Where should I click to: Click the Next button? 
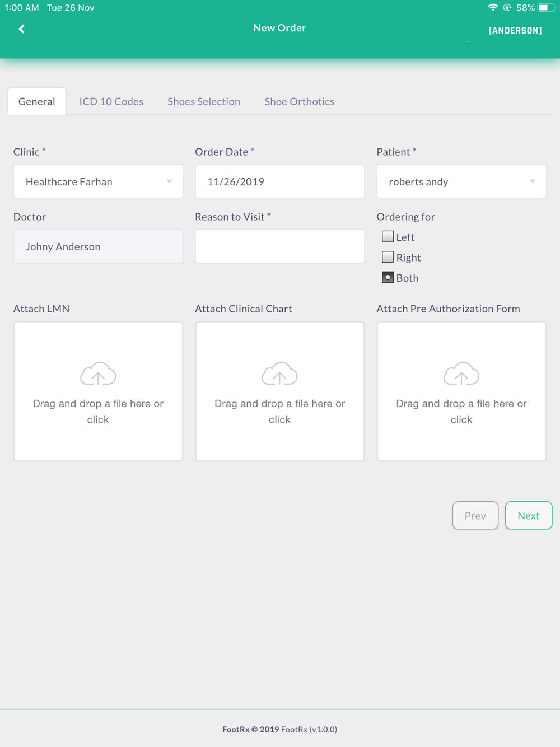(529, 515)
